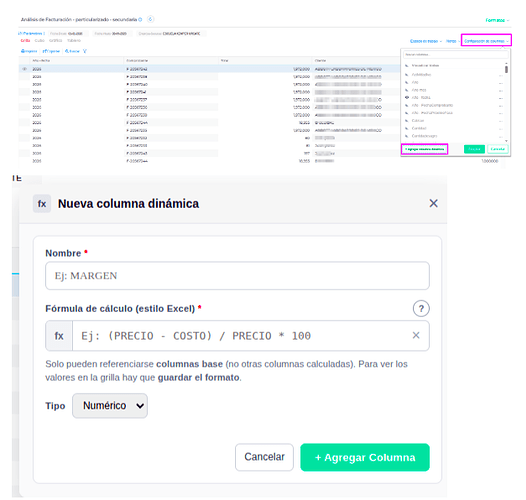
Task: Toggle visibility of the Año column
Action: pos(407,82)
